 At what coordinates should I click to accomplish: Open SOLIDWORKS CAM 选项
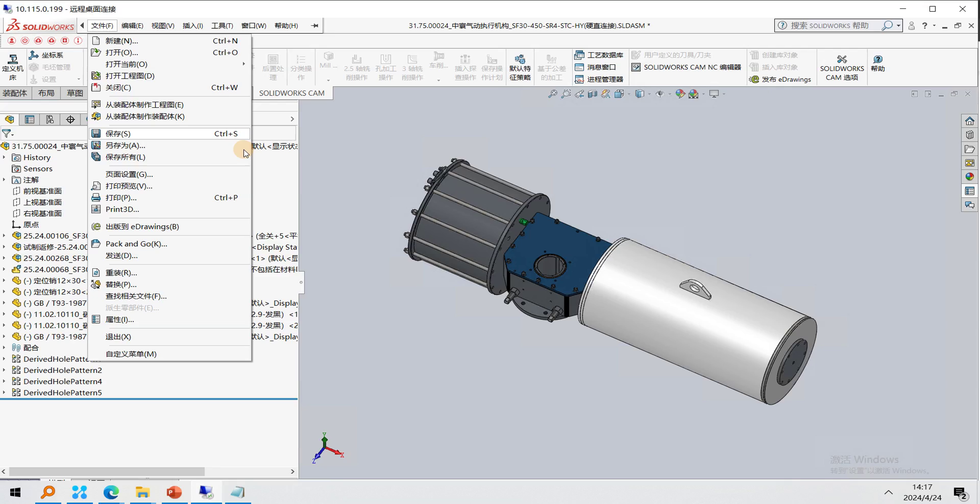coord(842,67)
